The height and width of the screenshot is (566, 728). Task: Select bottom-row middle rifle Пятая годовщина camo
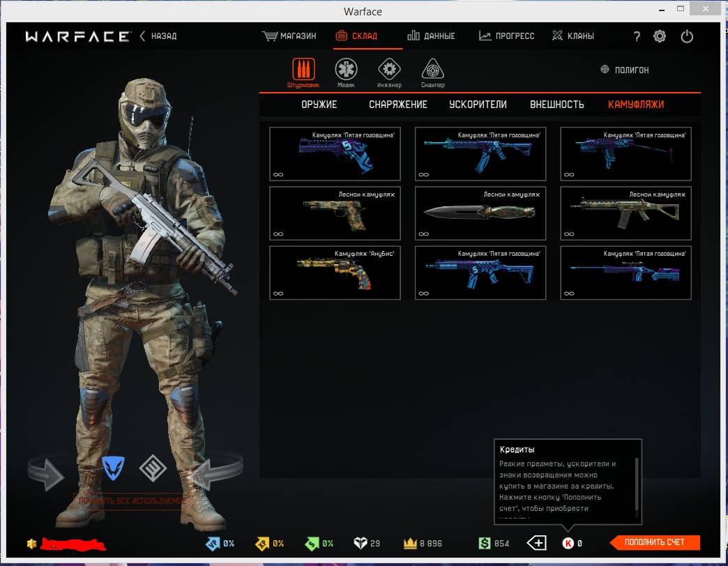[x=480, y=273]
